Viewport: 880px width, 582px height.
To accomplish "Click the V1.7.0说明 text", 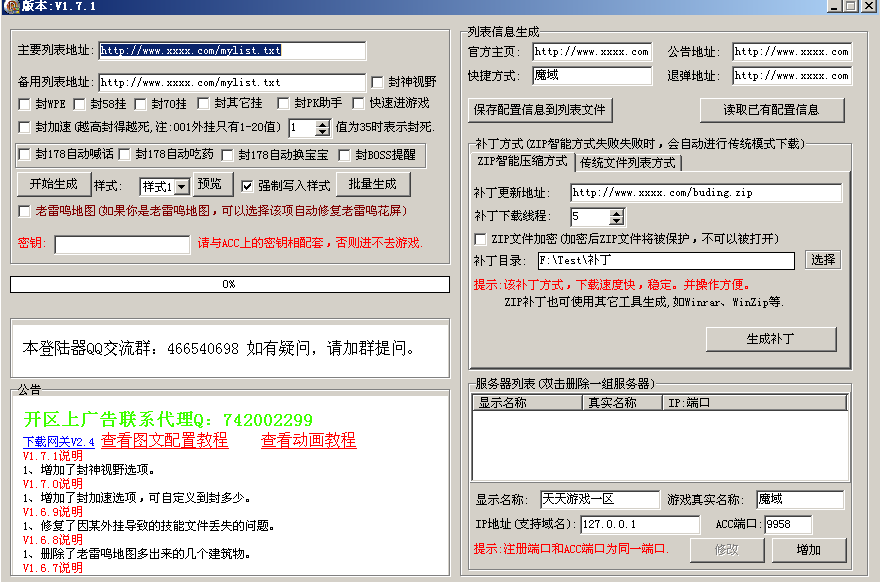I will 53,484.
